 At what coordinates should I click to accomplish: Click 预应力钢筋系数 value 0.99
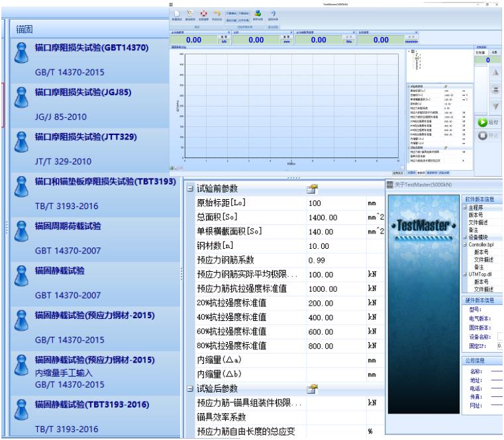(x=336, y=261)
